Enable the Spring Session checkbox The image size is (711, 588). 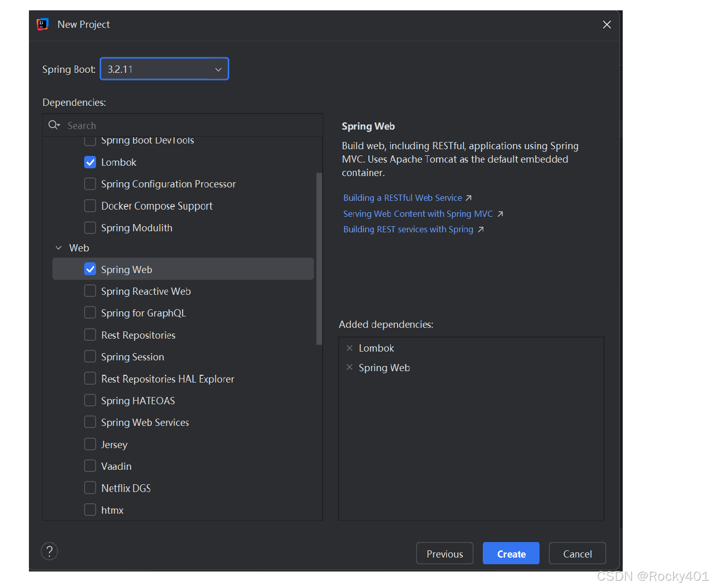click(x=90, y=357)
